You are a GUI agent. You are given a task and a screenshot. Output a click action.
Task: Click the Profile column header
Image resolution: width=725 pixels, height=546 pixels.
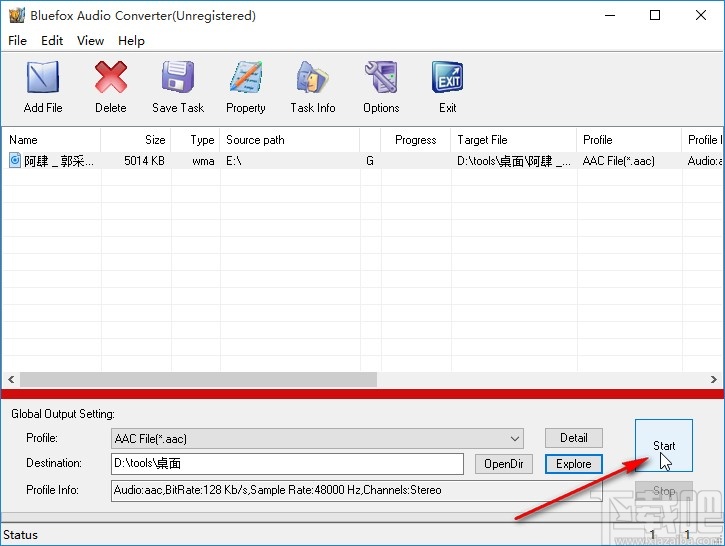pyautogui.click(x=629, y=140)
